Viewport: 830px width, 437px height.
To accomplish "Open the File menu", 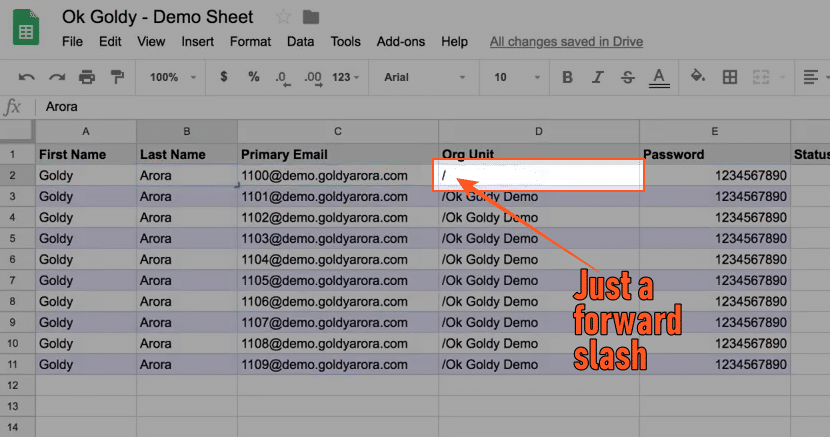I will pyautogui.click(x=72, y=42).
